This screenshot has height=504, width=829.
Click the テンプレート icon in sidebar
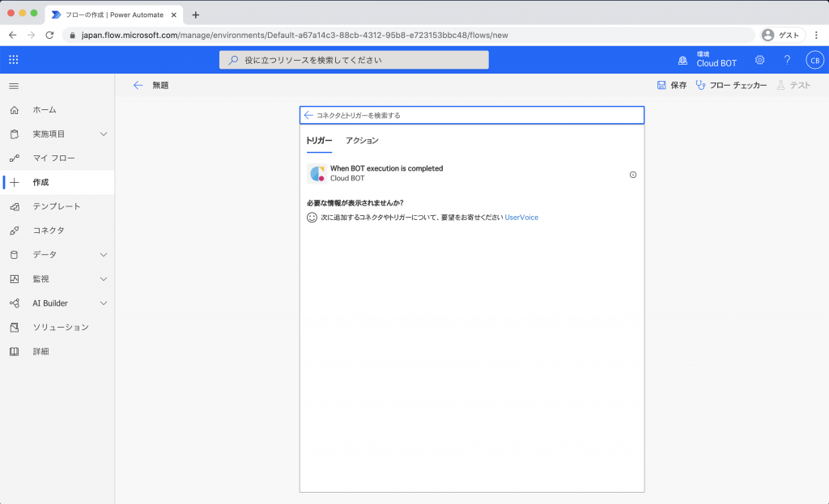15,206
